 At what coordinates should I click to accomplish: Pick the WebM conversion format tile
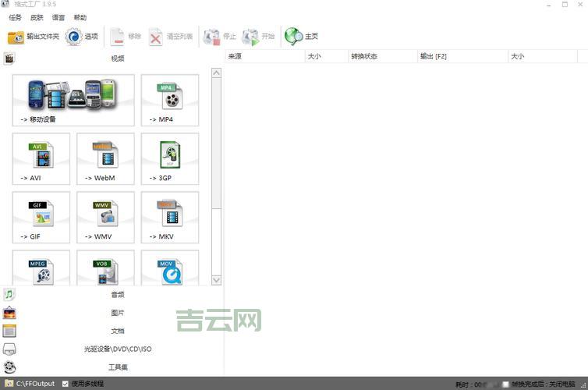pyautogui.click(x=105, y=158)
